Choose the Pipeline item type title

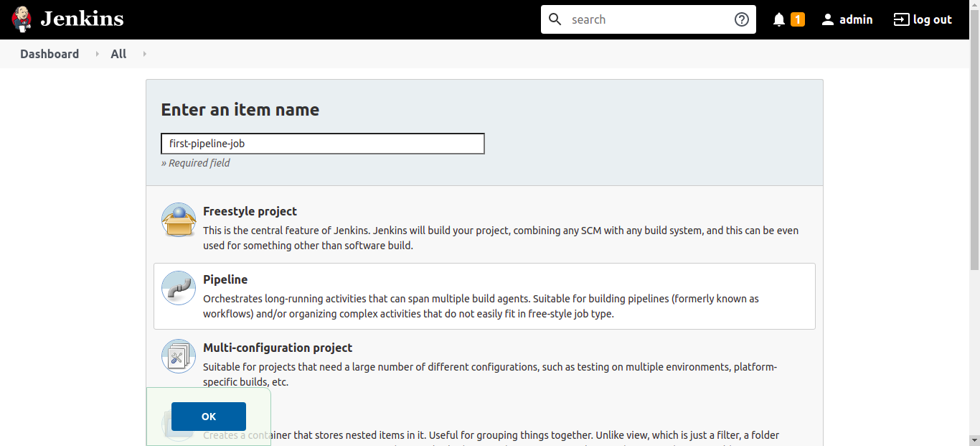coord(225,279)
